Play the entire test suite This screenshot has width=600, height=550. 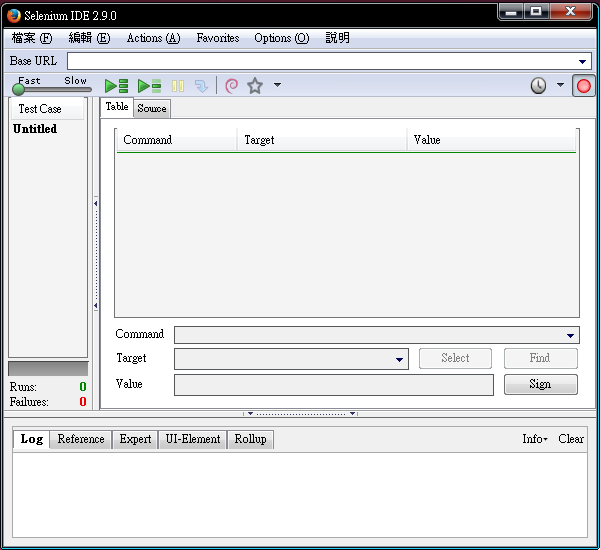pyautogui.click(x=116, y=86)
